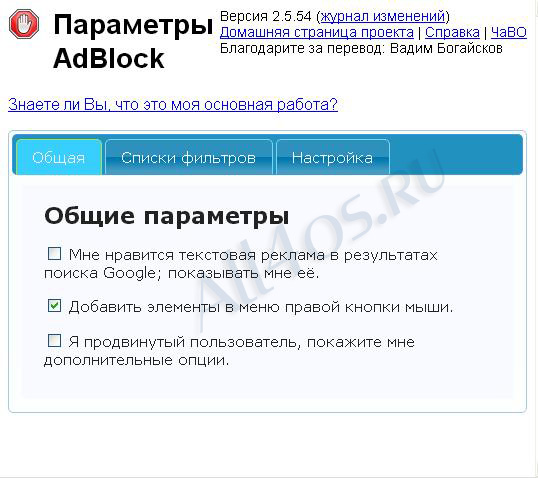This screenshot has height=478, width=538.
Task: Click the AdBlock stop-hand logo icon
Action: (24, 24)
